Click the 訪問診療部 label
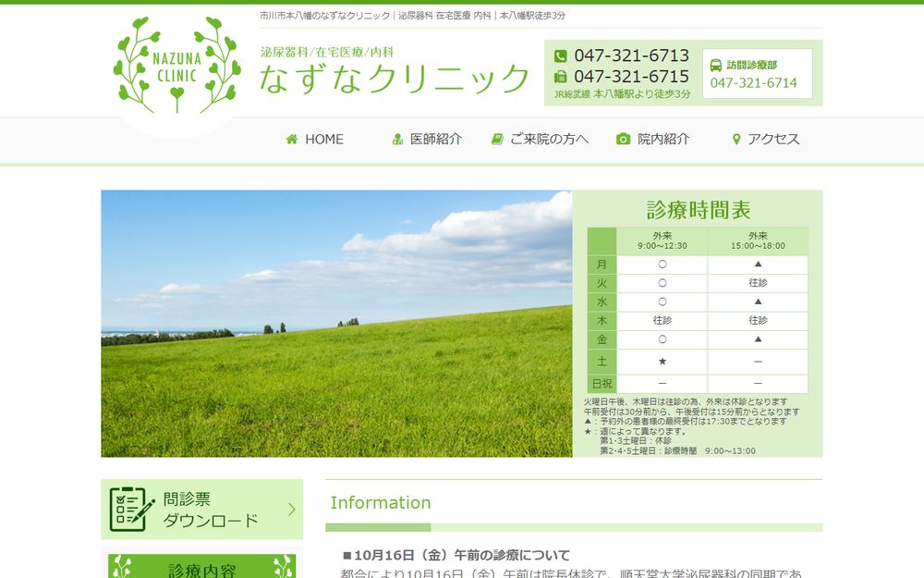 point(752,65)
